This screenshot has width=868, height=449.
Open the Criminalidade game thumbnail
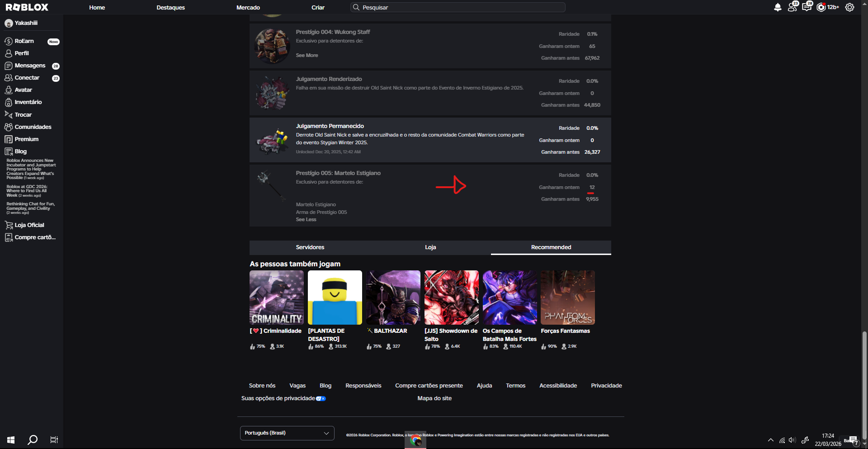point(277,298)
